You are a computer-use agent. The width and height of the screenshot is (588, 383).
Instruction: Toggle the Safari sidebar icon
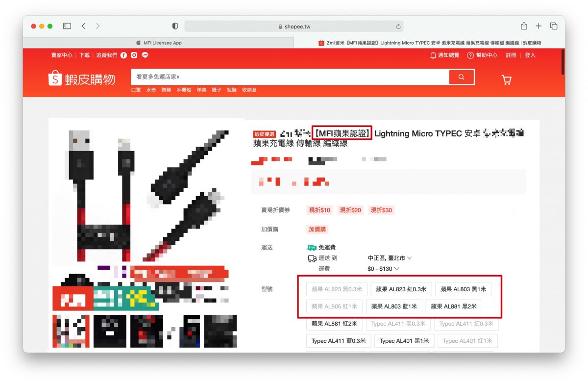67,26
